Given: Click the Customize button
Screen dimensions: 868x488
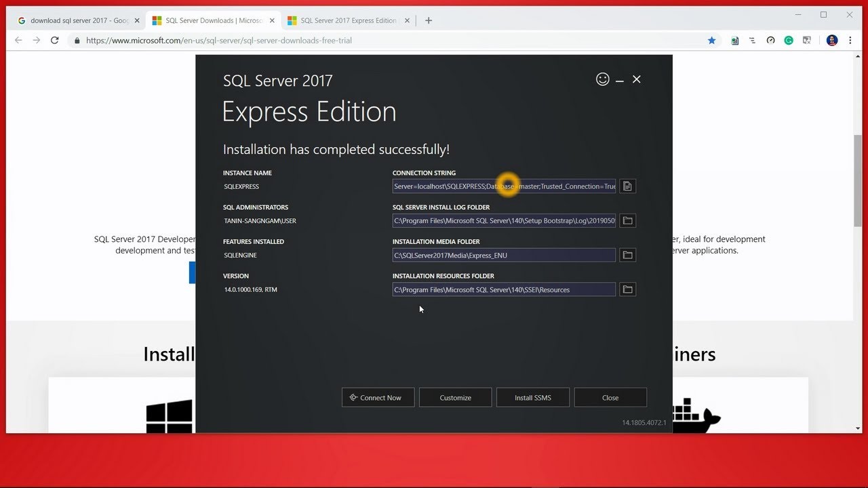Looking at the screenshot, I should coord(455,397).
